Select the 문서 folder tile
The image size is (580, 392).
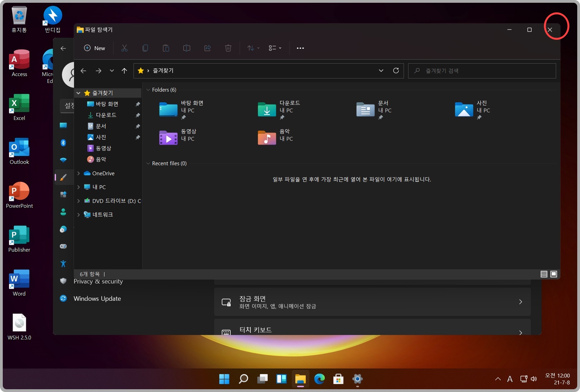375,110
